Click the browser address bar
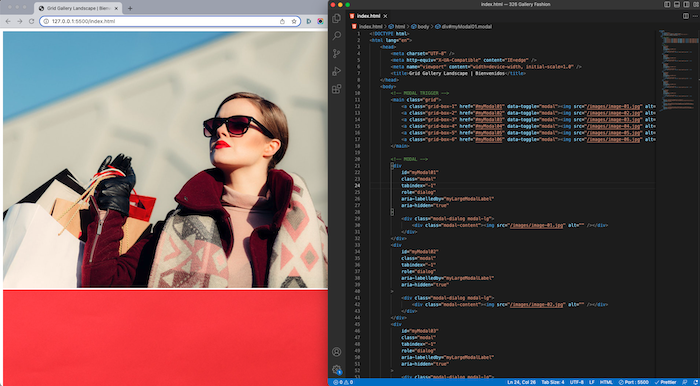 [x=170, y=21]
